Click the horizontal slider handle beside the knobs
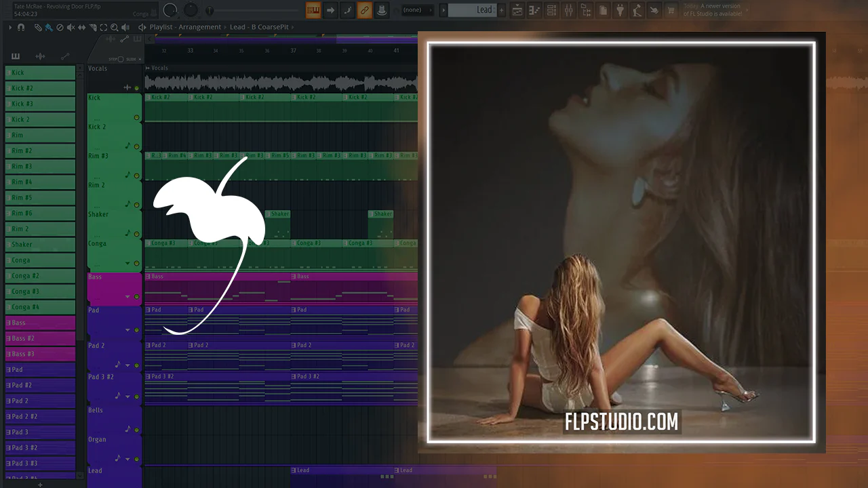868x488 pixels. point(210,11)
